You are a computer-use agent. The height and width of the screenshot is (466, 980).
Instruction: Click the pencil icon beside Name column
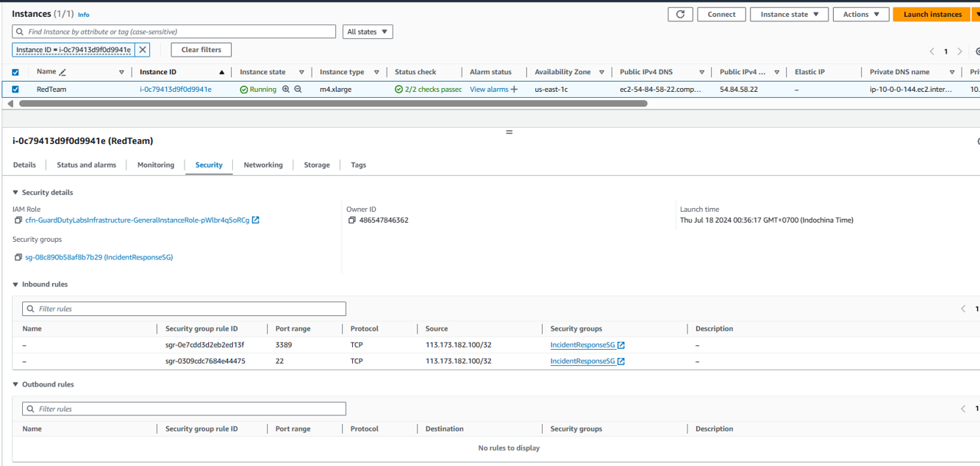pos(63,73)
